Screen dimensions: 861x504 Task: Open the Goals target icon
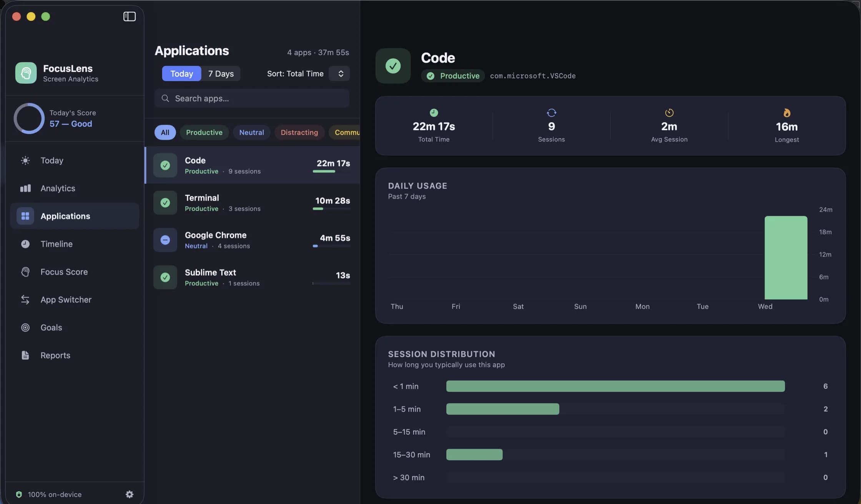click(25, 328)
